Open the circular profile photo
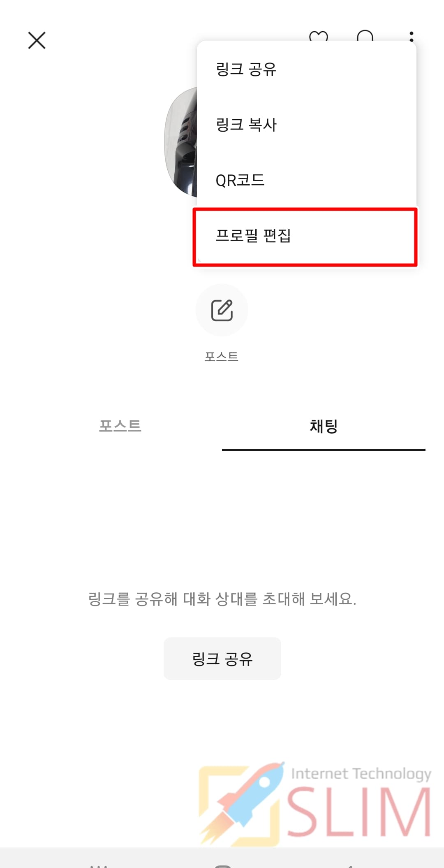The width and height of the screenshot is (444, 868). pyautogui.click(x=181, y=142)
